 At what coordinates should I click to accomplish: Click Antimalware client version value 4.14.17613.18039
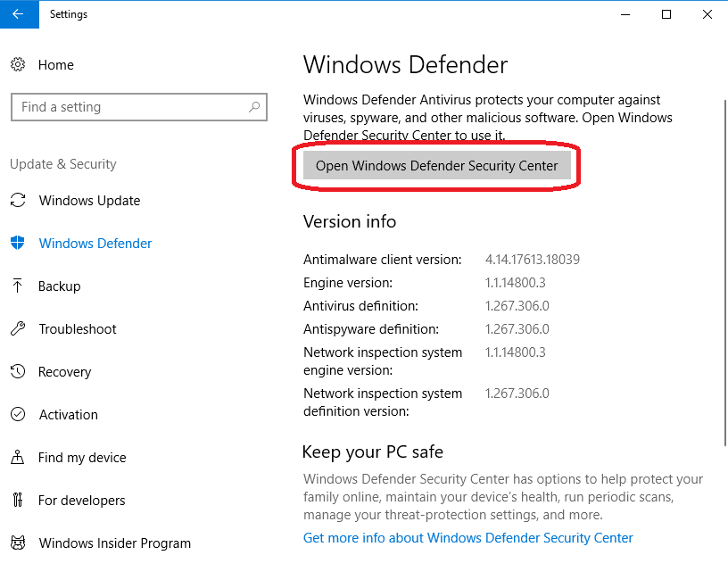533,259
